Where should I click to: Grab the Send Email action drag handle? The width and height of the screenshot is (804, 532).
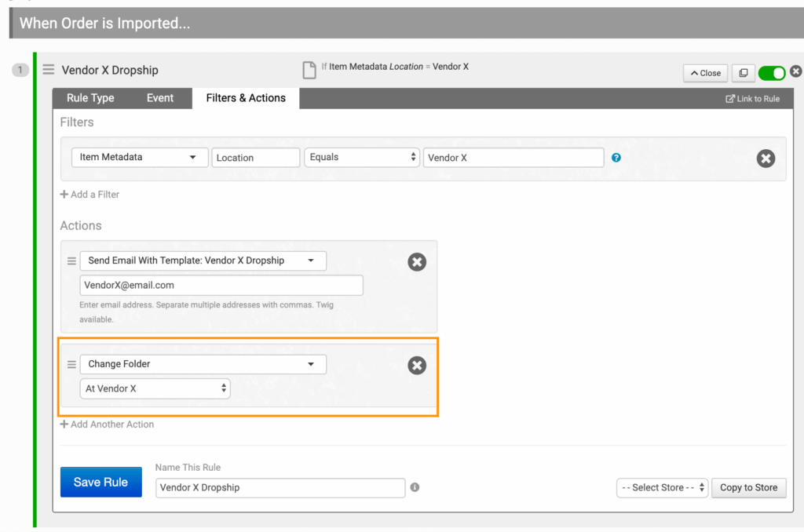pos(71,261)
